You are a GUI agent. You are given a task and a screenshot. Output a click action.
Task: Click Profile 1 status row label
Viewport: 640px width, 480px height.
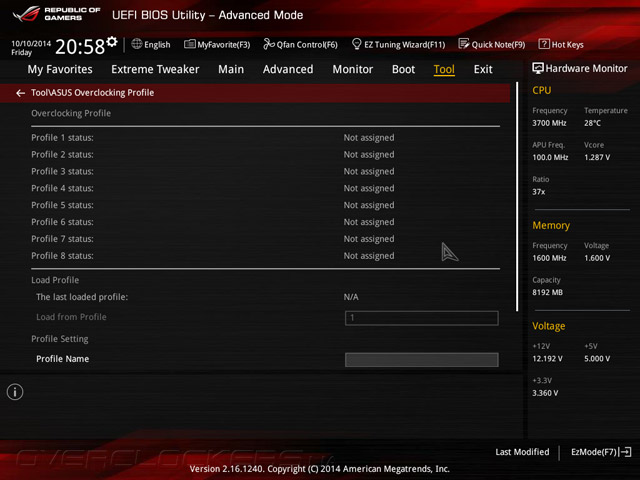[x=62, y=138]
